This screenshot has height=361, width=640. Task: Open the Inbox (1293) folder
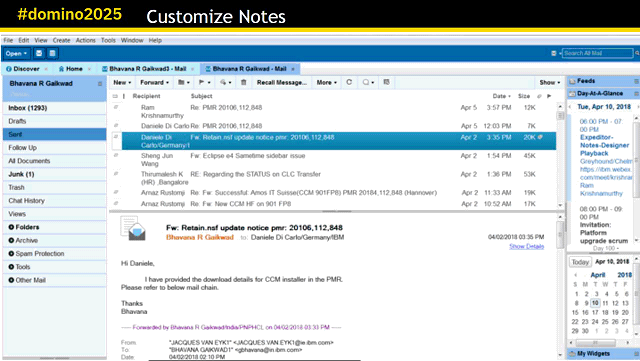(x=54, y=108)
